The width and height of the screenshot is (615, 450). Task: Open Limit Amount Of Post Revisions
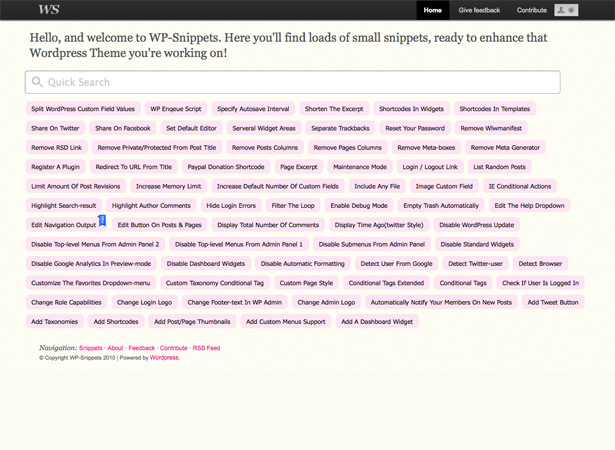76,186
